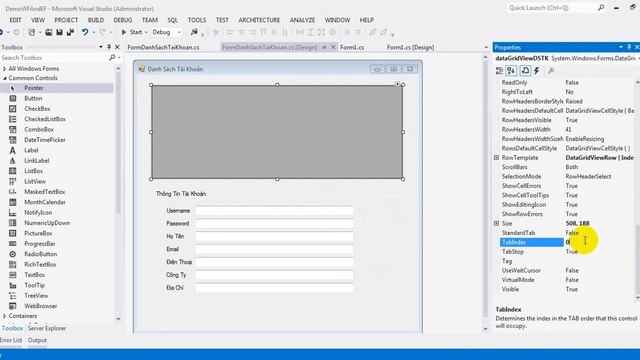Screen dimensions: 640x360
Task: Click the Username text field
Action: (x=274, y=211)
